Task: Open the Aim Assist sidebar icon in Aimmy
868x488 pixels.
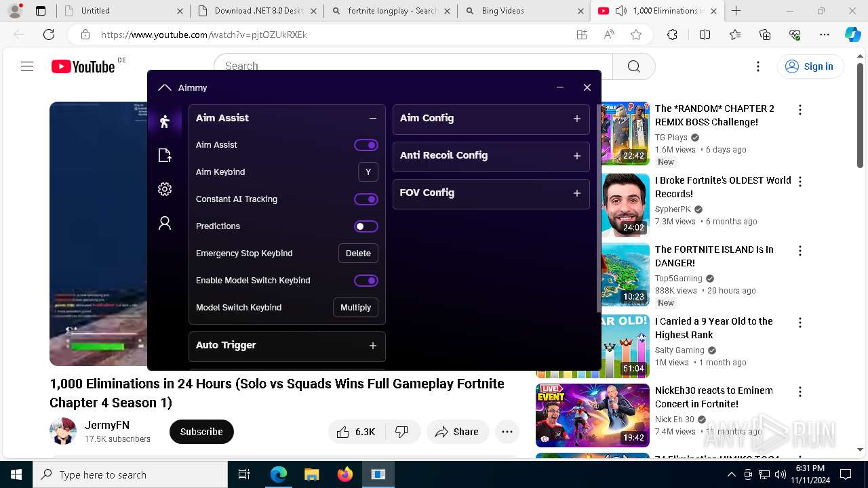Action: click(x=164, y=122)
